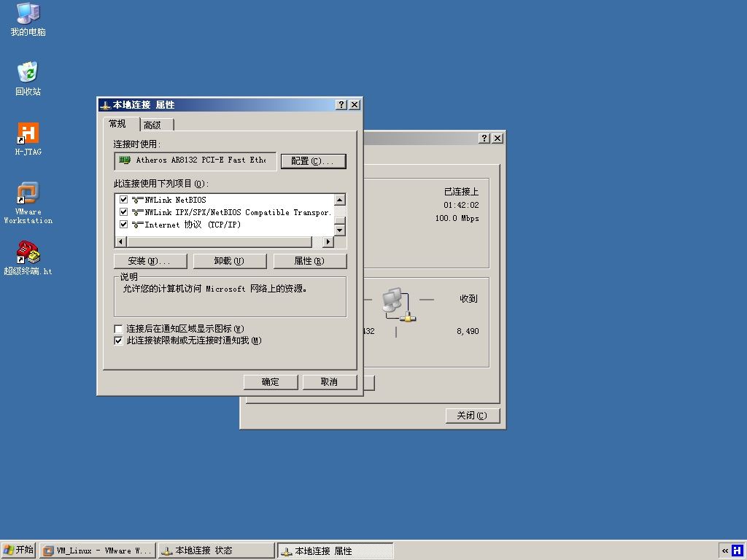
Task: Close the 本地连接 属性 dialog
Action: tap(355, 105)
